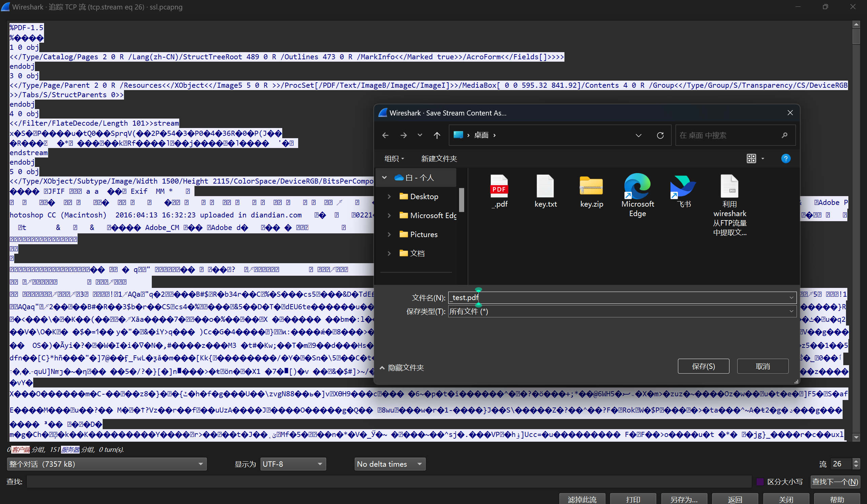Change view layout icon

click(x=751, y=159)
